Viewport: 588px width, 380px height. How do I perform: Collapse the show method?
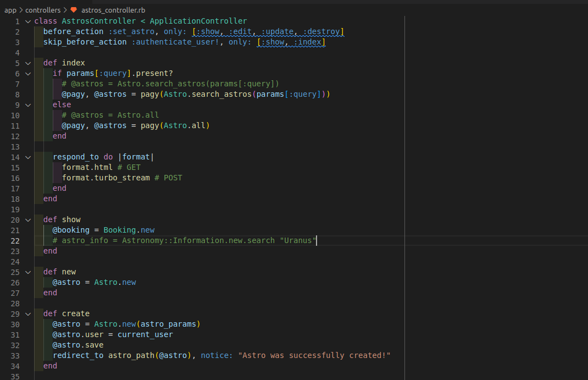[27, 219]
